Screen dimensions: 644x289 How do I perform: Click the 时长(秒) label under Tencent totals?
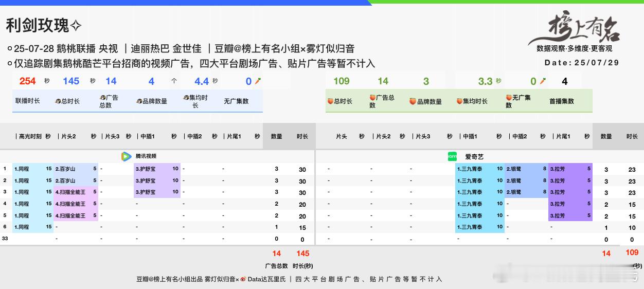click(x=302, y=266)
